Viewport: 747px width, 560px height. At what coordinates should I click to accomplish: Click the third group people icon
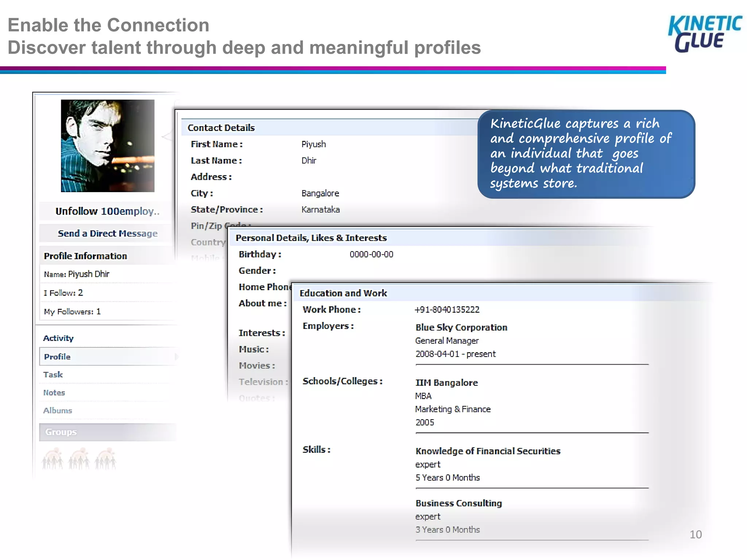(x=105, y=459)
